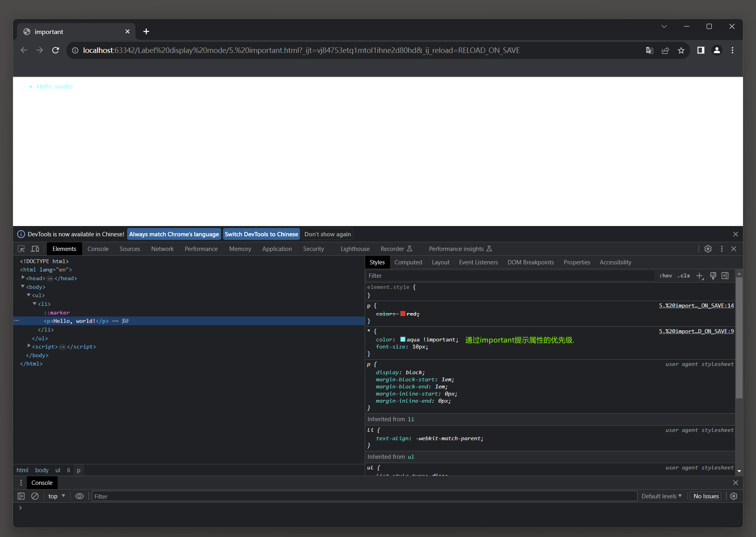Viewport: 756px width, 537px height.
Task: Open the tab search chevron
Action: tap(664, 26)
